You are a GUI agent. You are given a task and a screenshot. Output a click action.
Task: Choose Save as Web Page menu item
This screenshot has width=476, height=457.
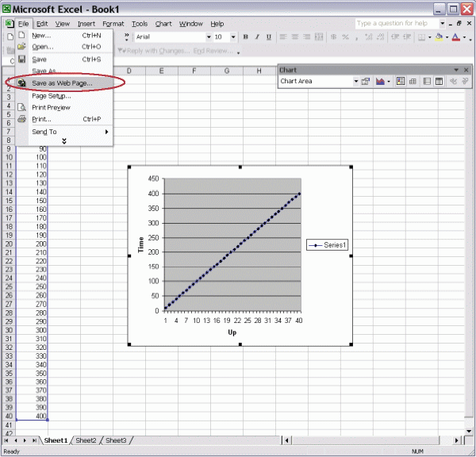point(62,83)
